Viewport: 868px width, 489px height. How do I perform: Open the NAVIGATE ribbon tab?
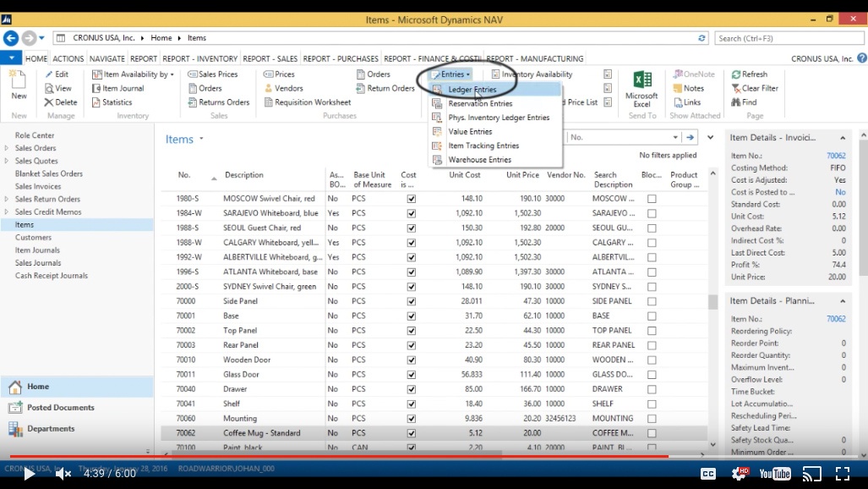106,58
